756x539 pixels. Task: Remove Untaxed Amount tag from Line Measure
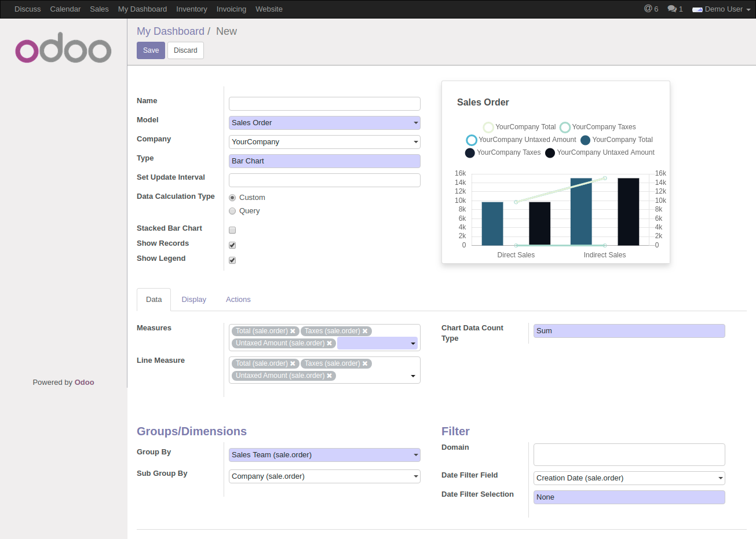329,376
